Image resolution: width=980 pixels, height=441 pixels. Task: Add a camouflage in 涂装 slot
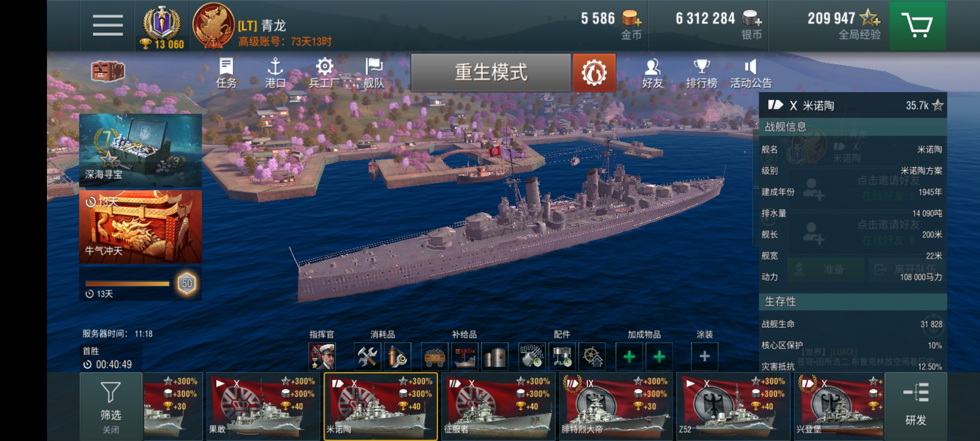click(704, 356)
